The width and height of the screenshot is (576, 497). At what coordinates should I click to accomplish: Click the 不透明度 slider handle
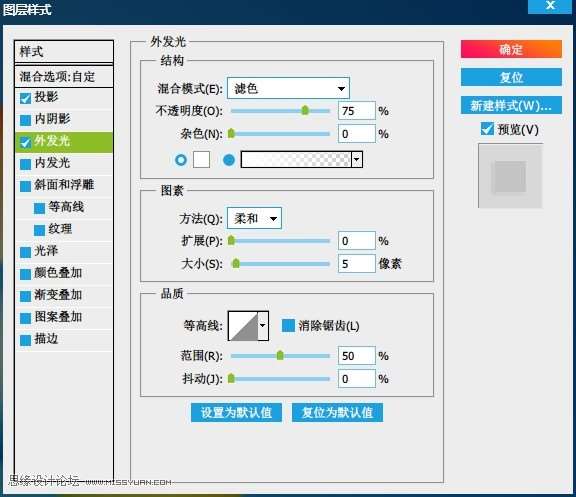click(305, 110)
